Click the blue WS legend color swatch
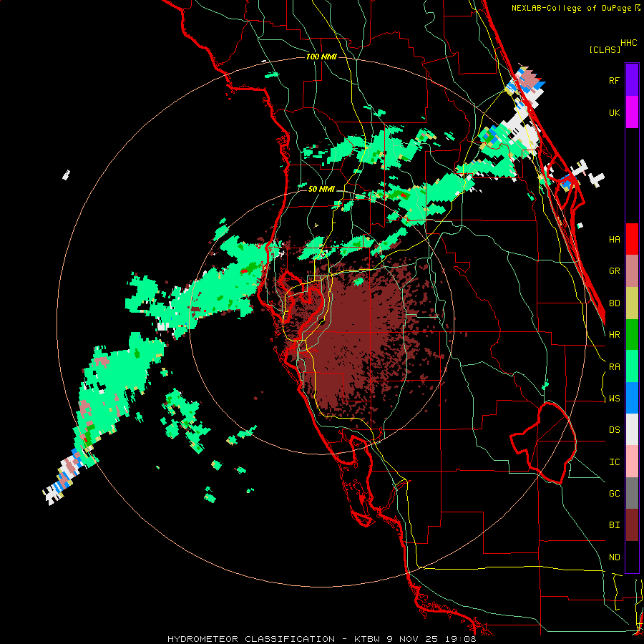 coord(632,399)
